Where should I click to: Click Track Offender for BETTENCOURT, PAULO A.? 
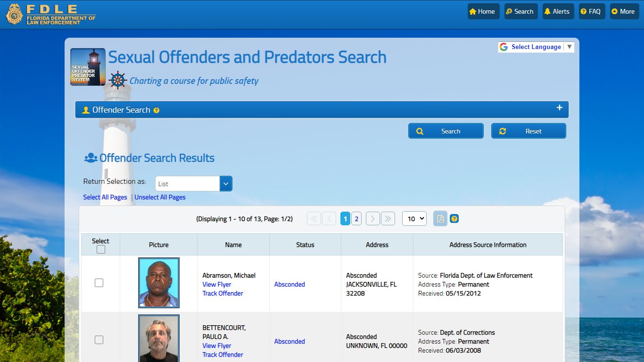(x=223, y=354)
